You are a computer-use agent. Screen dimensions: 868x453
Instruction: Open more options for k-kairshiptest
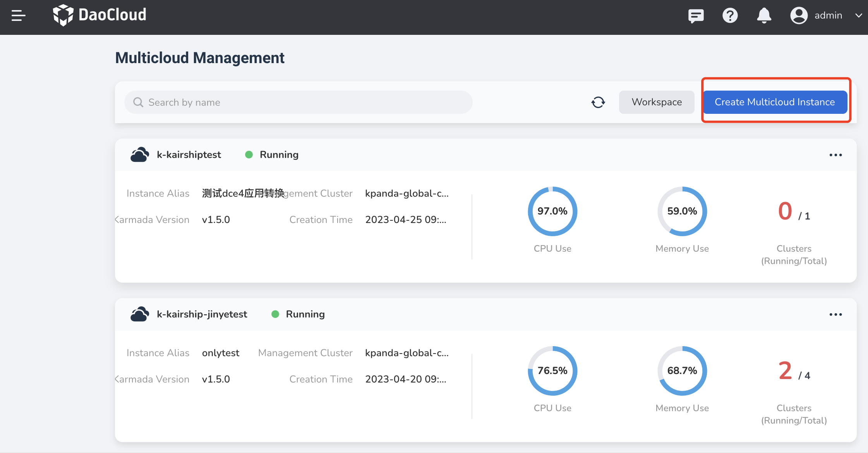coord(835,155)
